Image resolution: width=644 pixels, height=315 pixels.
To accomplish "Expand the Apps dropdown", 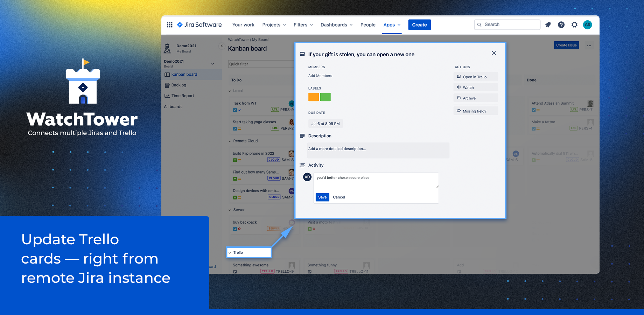I will click(392, 25).
